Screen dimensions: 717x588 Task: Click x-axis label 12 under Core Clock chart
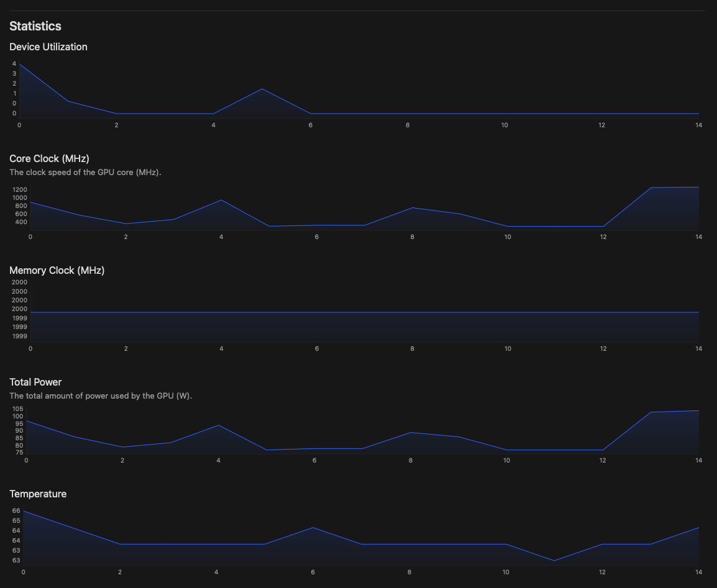click(x=603, y=237)
